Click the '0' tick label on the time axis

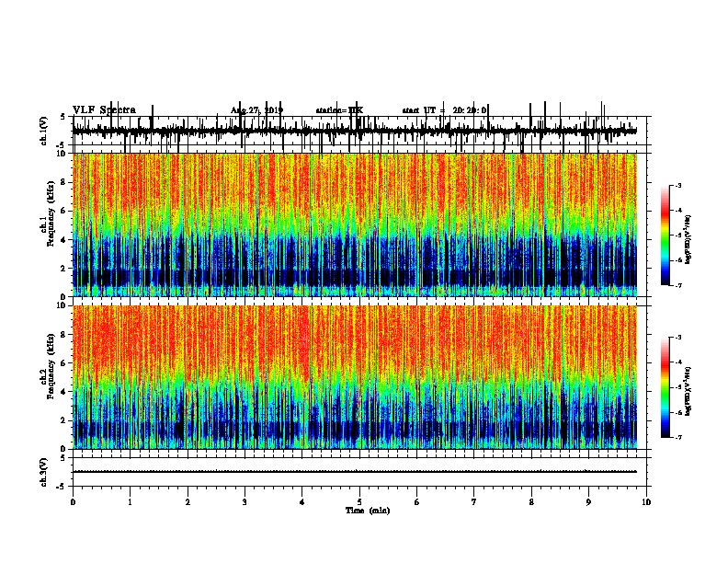pos(73,501)
